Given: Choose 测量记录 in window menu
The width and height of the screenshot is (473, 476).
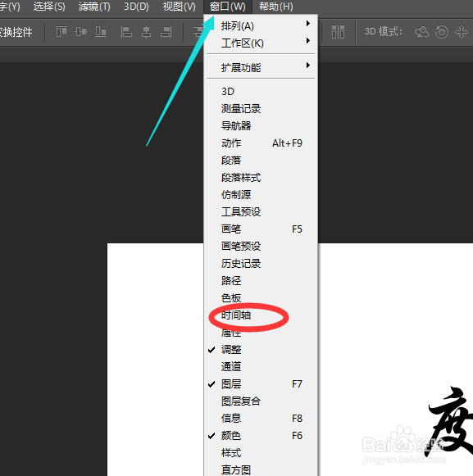Looking at the screenshot, I should (x=261, y=109).
